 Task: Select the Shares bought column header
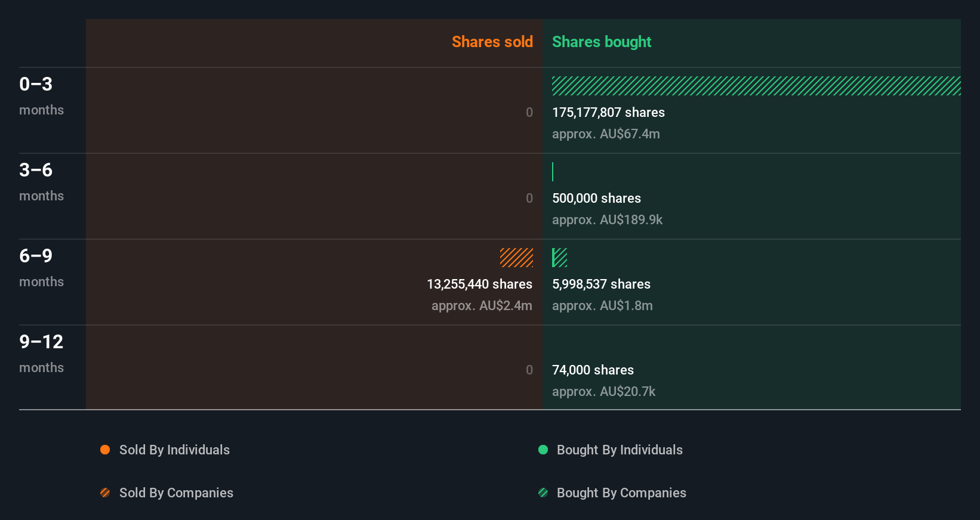pos(602,42)
